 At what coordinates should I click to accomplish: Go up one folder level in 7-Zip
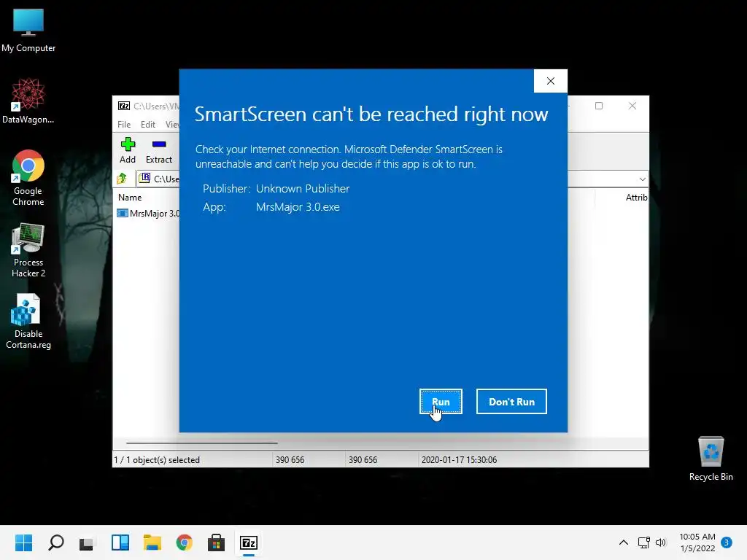tap(122, 179)
